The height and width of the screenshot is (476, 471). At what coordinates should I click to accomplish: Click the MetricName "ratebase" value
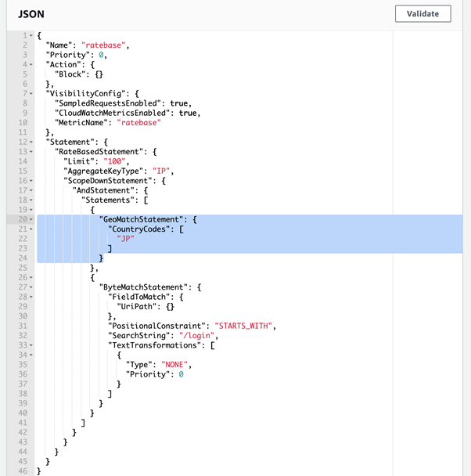coord(138,123)
